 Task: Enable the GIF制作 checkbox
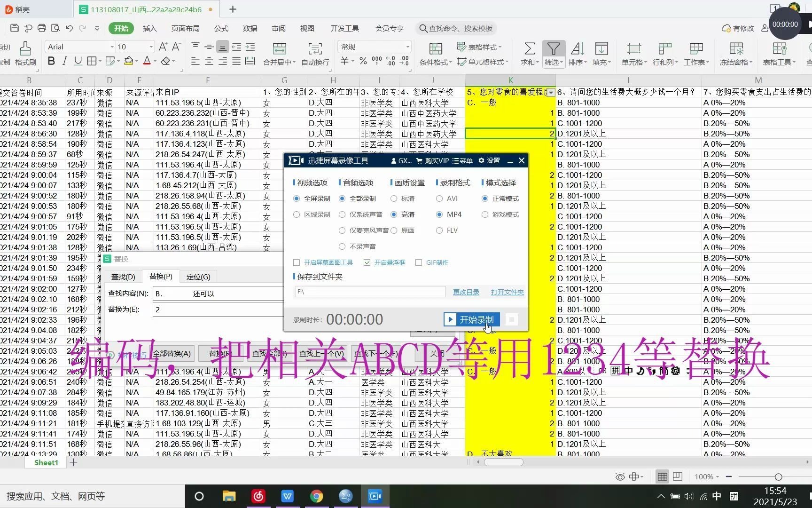pyautogui.click(x=419, y=262)
